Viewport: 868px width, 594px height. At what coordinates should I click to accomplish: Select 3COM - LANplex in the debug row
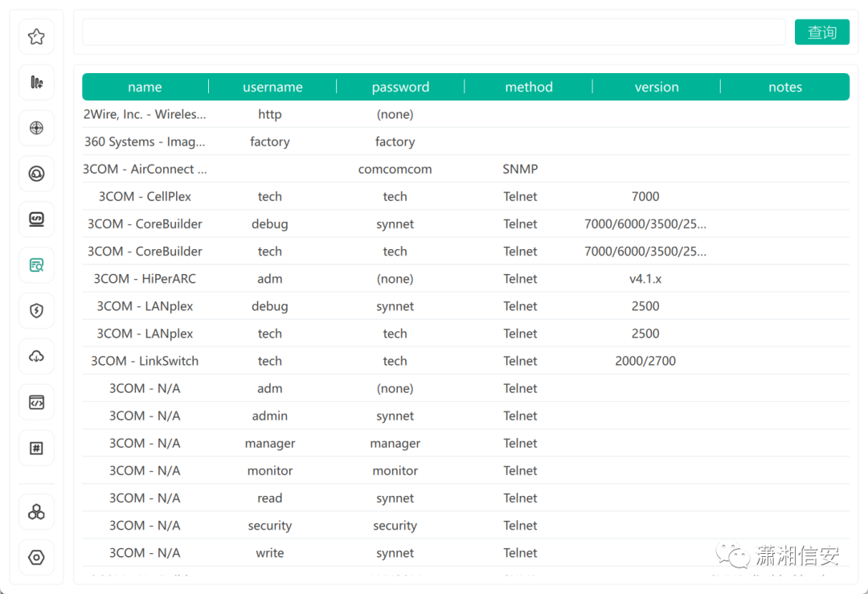[145, 306]
